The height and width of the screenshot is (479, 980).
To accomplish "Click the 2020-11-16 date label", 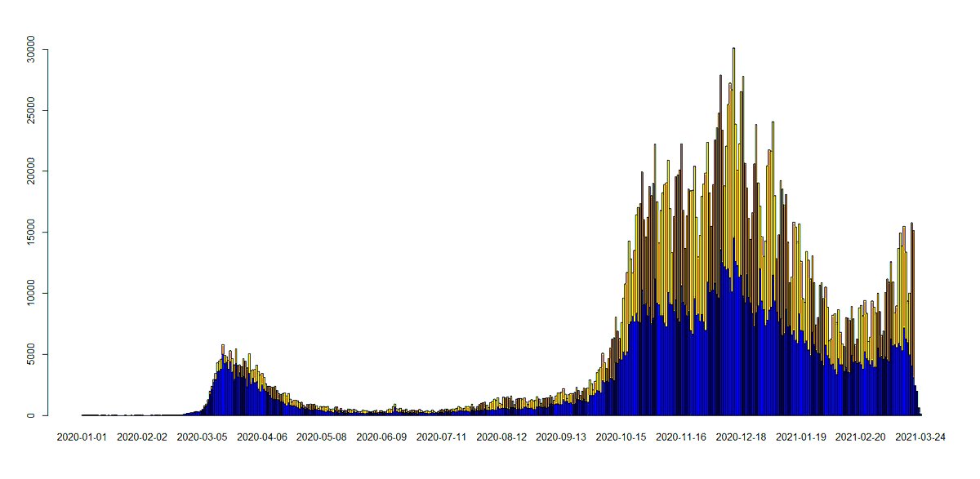I will pyautogui.click(x=681, y=437).
